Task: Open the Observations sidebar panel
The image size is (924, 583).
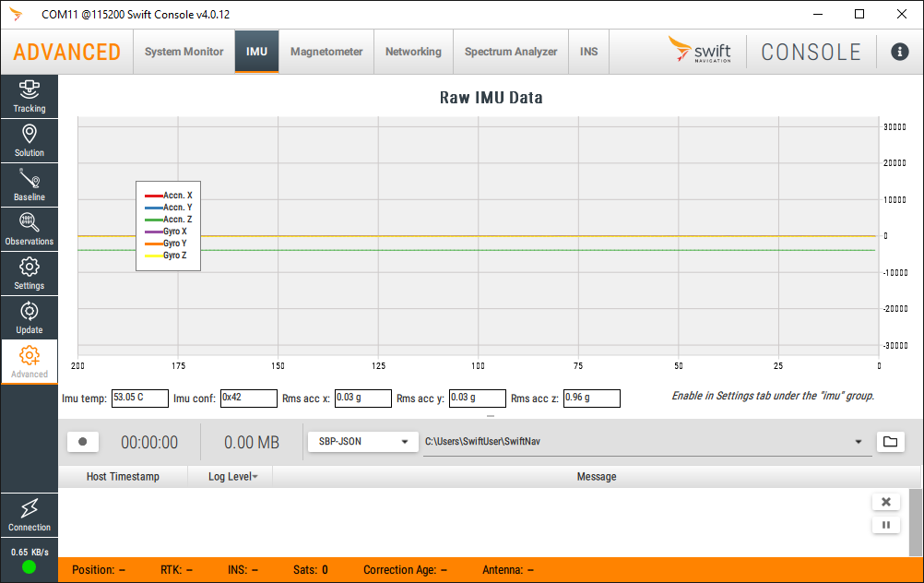Action: [x=29, y=230]
